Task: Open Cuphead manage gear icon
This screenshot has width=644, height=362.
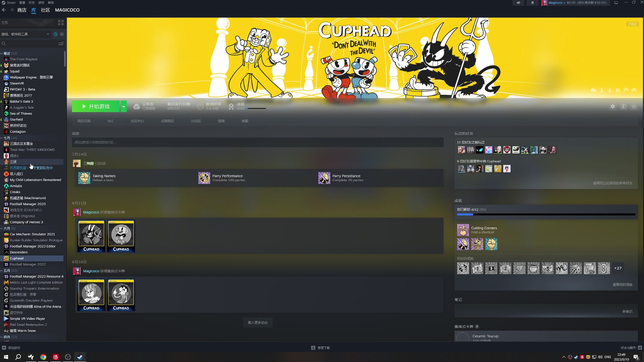Action: (x=613, y=107)
